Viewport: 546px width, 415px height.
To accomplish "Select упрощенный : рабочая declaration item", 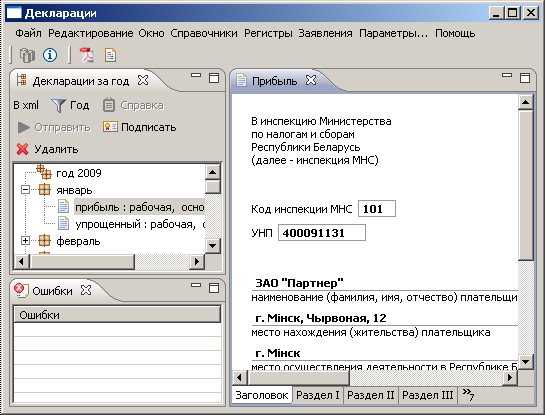I will [140, 224].
